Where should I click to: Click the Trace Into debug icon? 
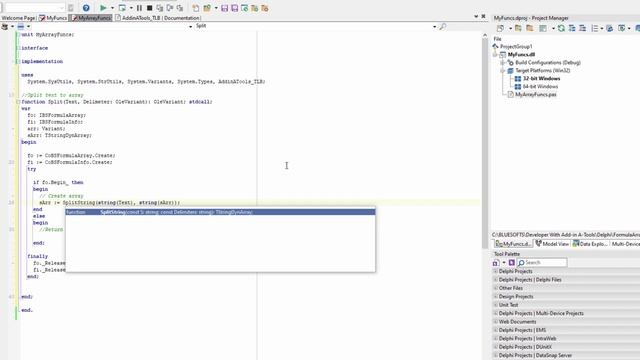click(x=160, y=8)
